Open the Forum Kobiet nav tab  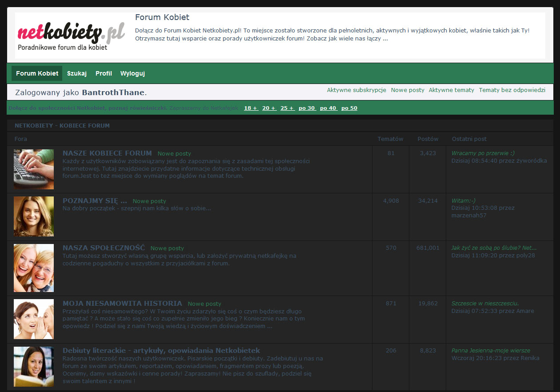(37, 73)
